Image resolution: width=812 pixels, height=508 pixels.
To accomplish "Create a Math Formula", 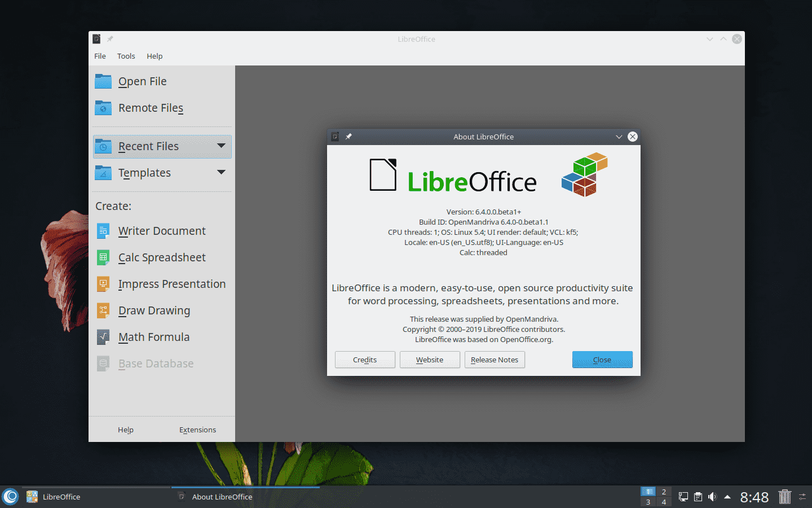I will (x=154, y=337).
